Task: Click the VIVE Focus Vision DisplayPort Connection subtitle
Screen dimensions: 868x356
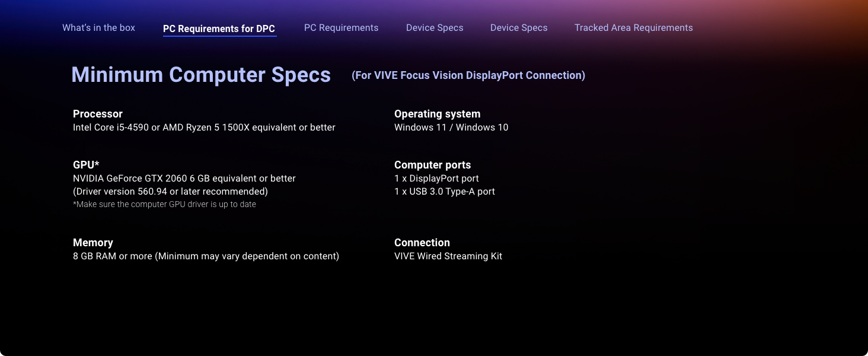Action: coord(468,75)
